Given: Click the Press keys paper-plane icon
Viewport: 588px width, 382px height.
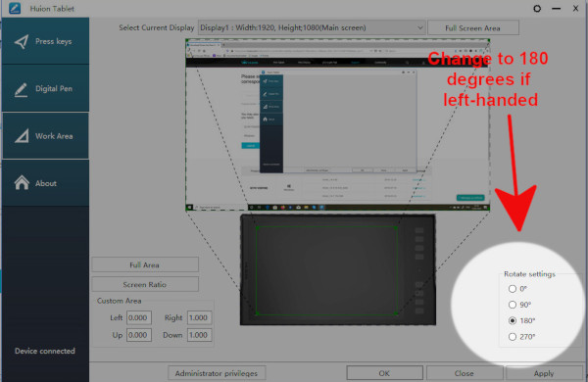Looking at the screenshot, I should (x=22, y=41).
